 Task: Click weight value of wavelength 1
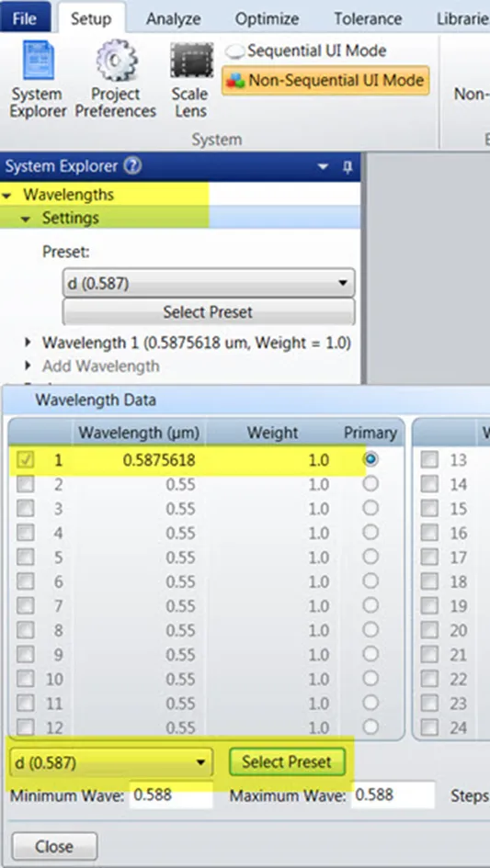click(x=319, y=460)
